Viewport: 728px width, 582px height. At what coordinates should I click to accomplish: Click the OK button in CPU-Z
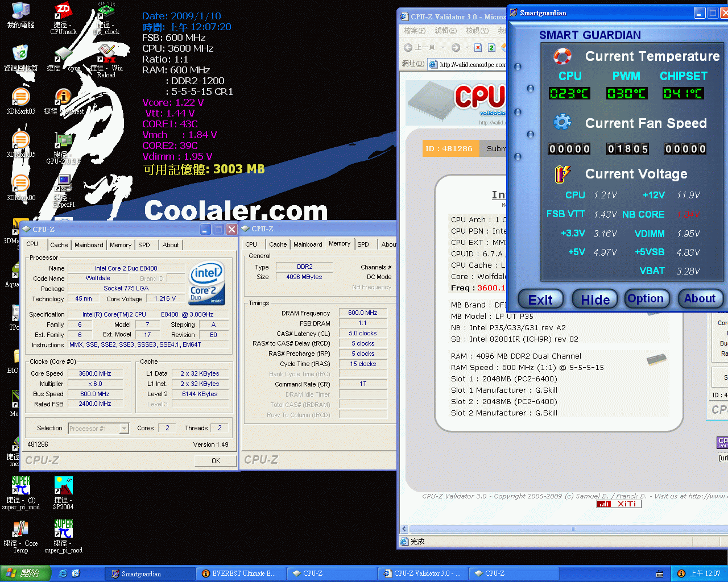point(216,460)
